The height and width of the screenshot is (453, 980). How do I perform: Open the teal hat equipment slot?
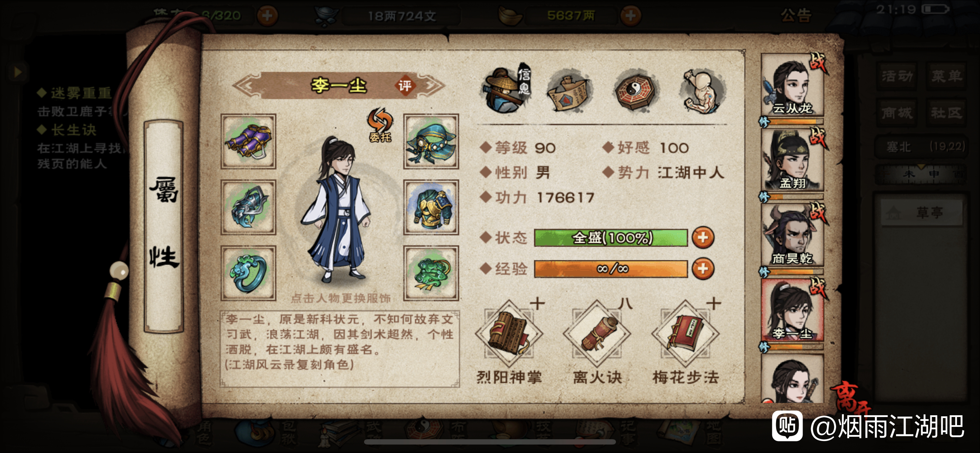(x=431, y=141)
